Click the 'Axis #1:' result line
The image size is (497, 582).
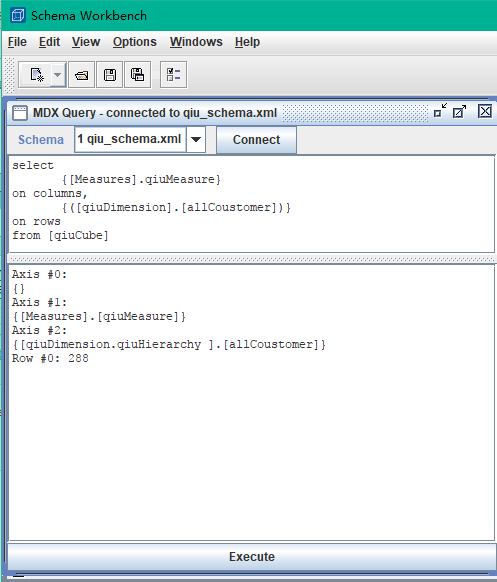tap(39, 302)
